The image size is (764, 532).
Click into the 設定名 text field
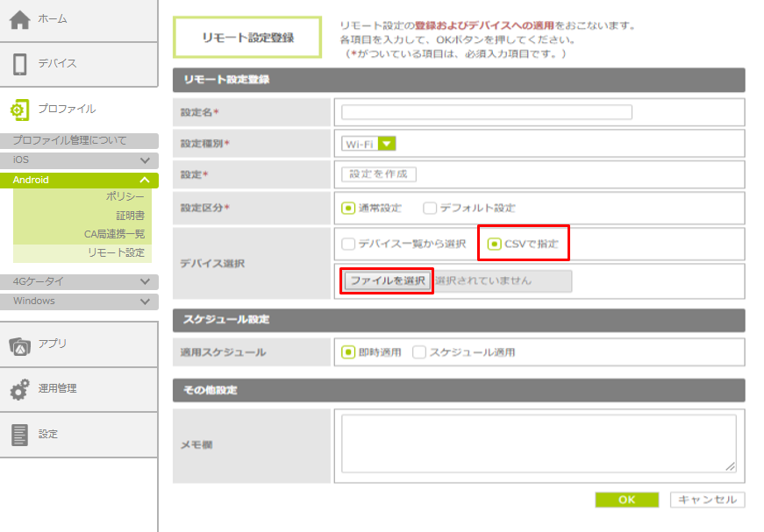[486, 112]
